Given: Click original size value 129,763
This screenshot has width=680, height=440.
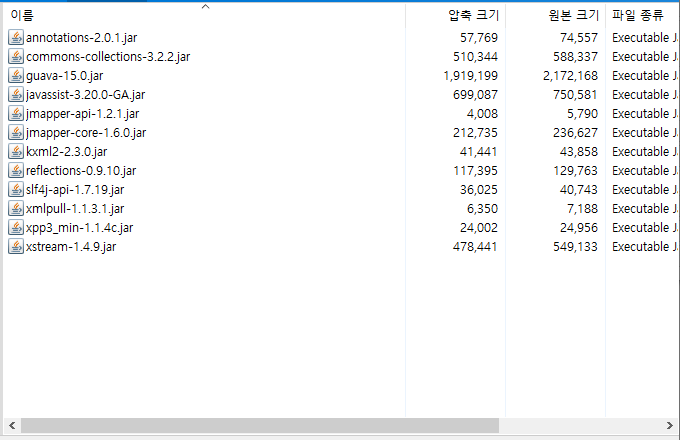Looking at the screenshot, I should click(575, 171).
